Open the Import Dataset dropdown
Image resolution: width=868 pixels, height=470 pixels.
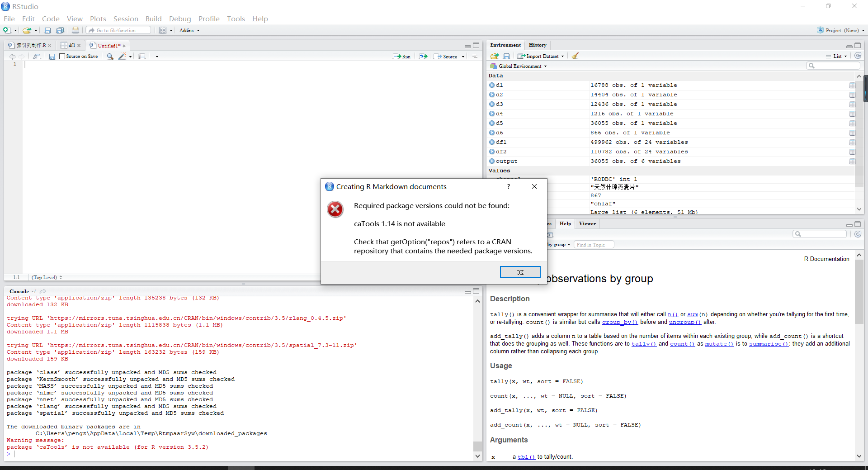[x=542, y=56]
